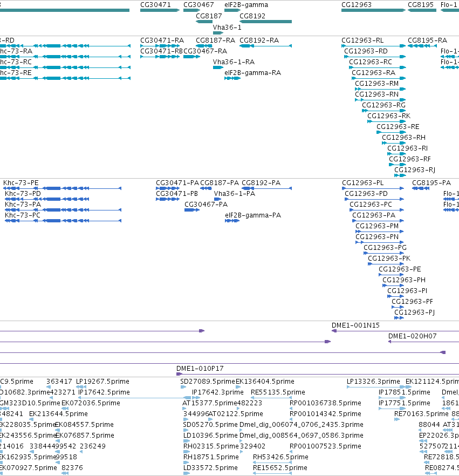Click the CG8195 gene label
This screenshot has width=459, height=476.
click(421, 5)
